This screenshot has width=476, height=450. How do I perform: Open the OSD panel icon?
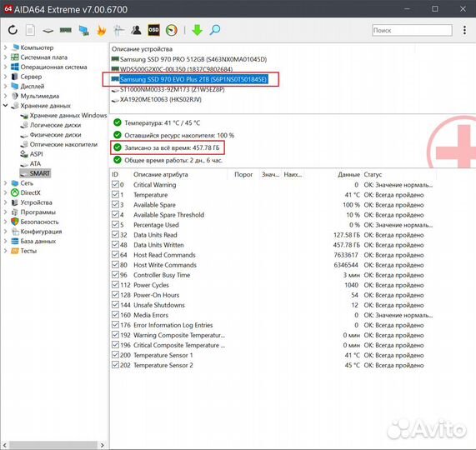point(153,30)
